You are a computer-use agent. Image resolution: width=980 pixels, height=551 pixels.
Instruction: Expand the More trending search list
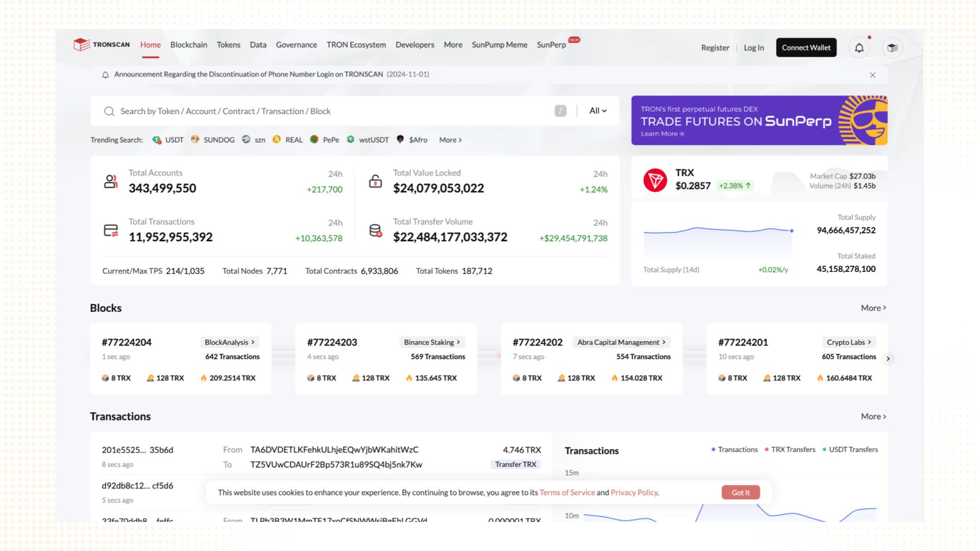[449, 140]
